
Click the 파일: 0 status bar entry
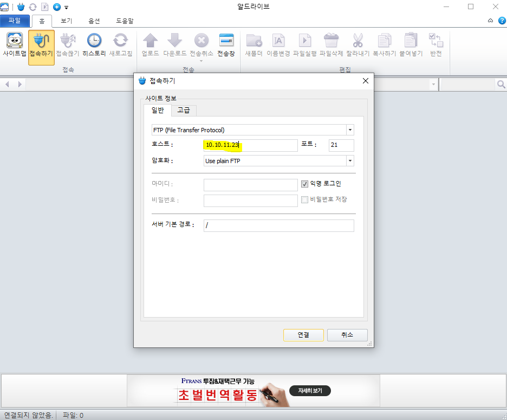tap(73, 415)
